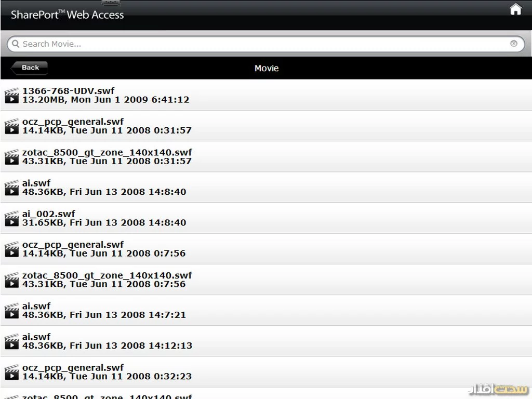Screen dimensions: 532x399
Task: Select ocz_pcp_general.swf with time 0:32:23
Action: click(73, 367)
